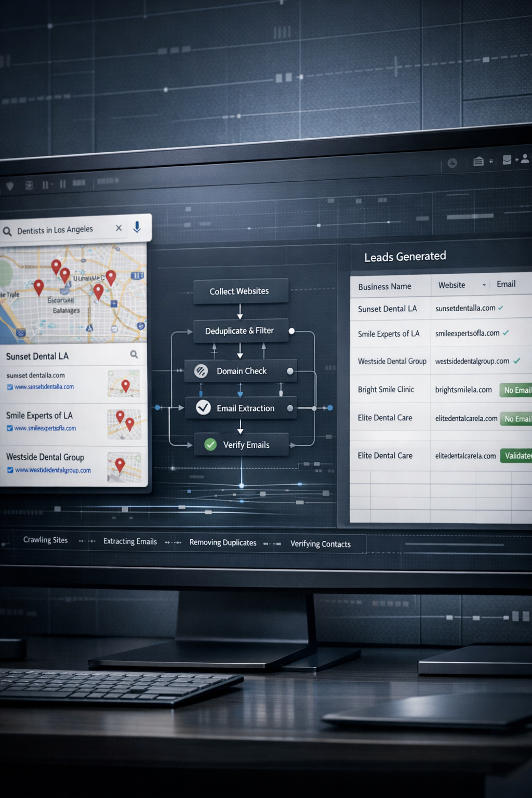Open the Westside Dental Group map thumbnail
532x798 pixels.
click(124, 467)
